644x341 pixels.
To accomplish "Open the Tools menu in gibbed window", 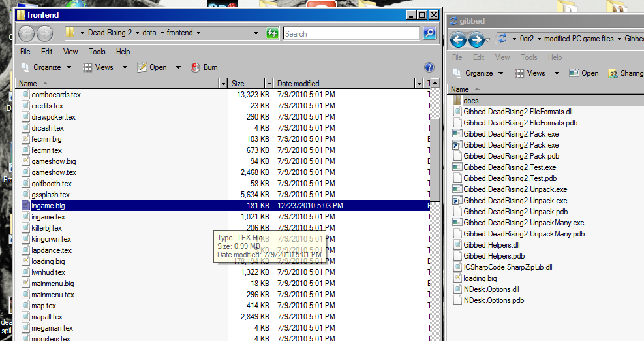I will (x=529, y=57).
